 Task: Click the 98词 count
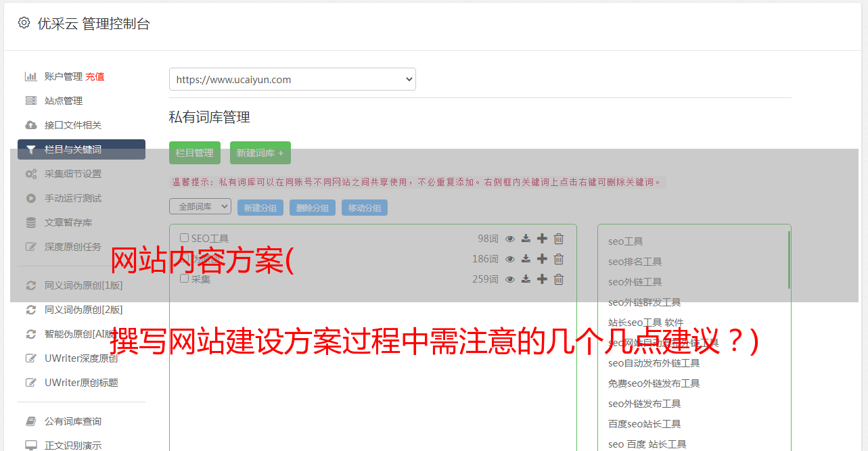pos(488,239)
